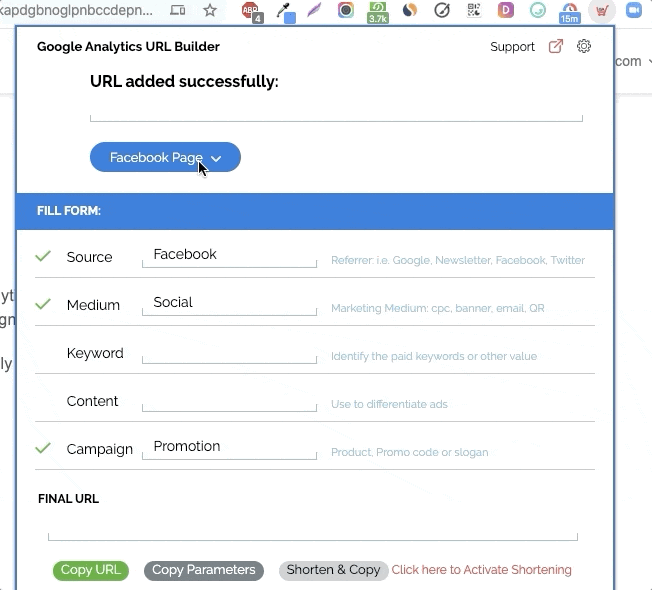
Task: Click the green Copy URL button
Action: coord(91,570)
